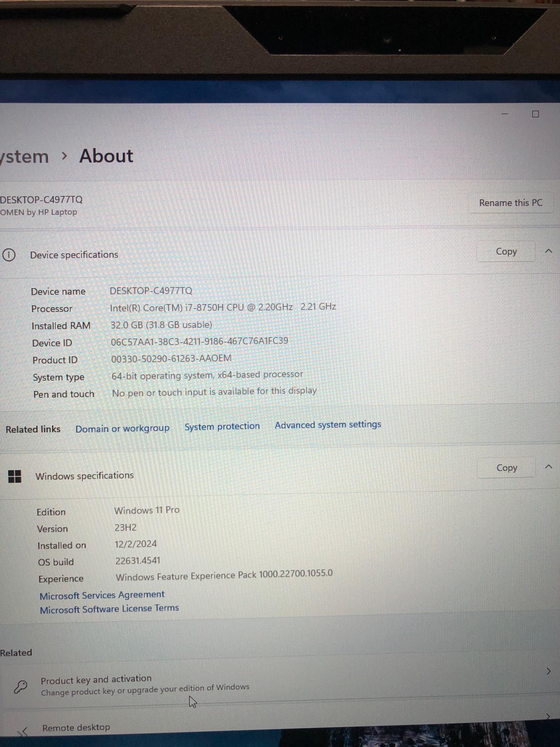Collapse the Windows specifications section

point(549,467)
